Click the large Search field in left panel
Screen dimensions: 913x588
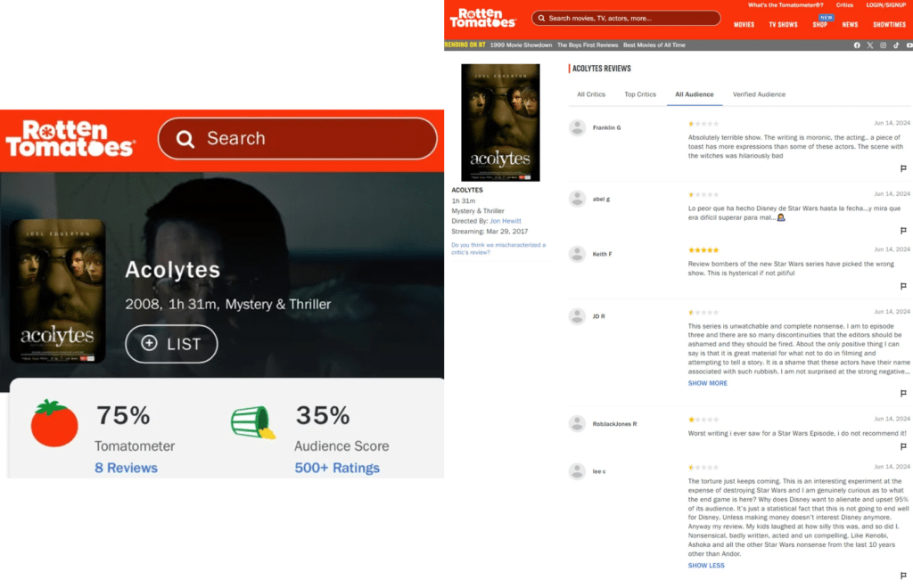pyautogui.click(x=297, y=138)
